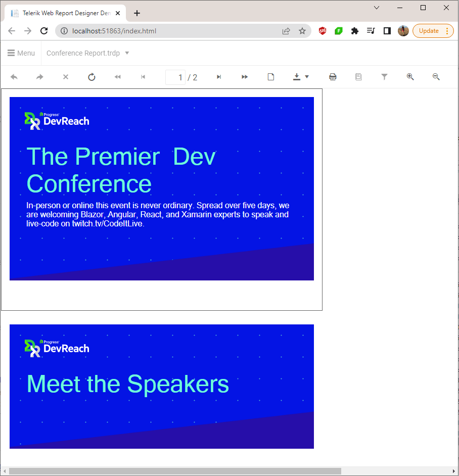Bookmark this page with the star
Viewport: 459px width, 476px height.
tap(302, 31)
